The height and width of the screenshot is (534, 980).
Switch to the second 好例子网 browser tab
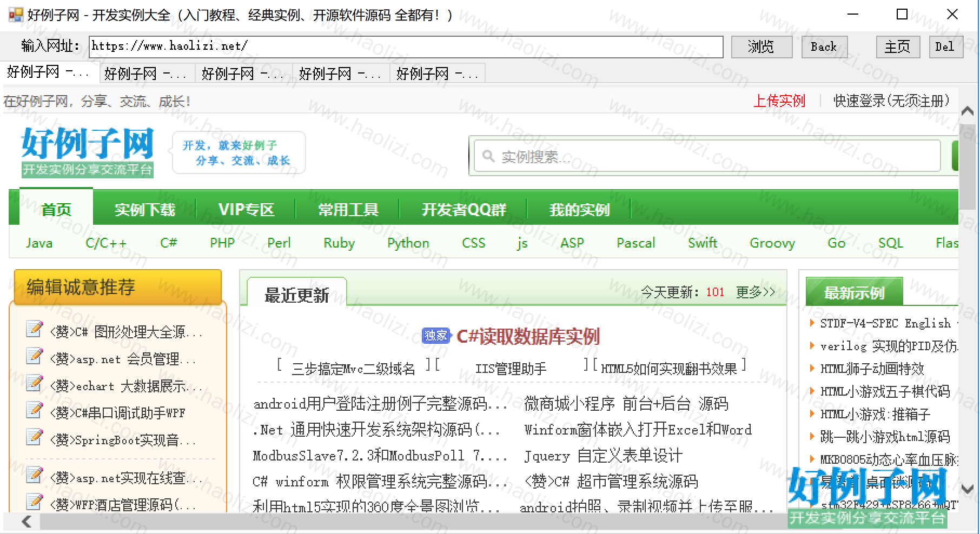(148, 73)
